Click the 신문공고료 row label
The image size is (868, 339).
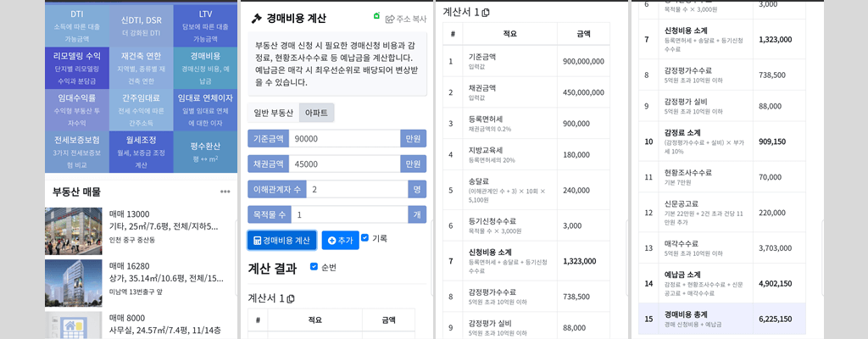681,204
